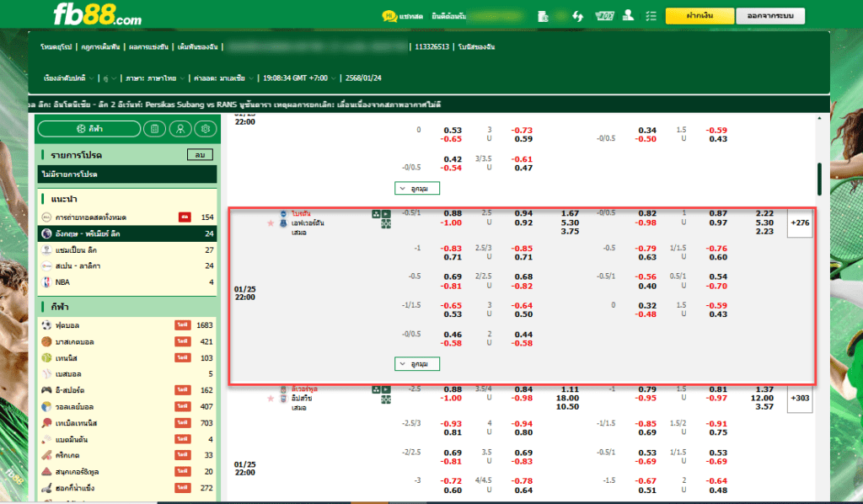Click the odds list vertical scrollbar
The image size is (863, 504).
coord(819,179)
